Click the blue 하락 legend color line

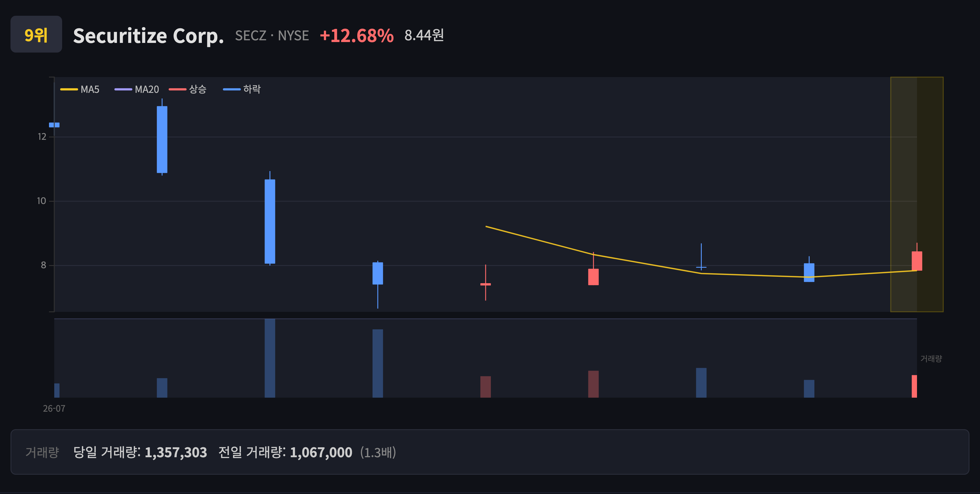(232, 90)
